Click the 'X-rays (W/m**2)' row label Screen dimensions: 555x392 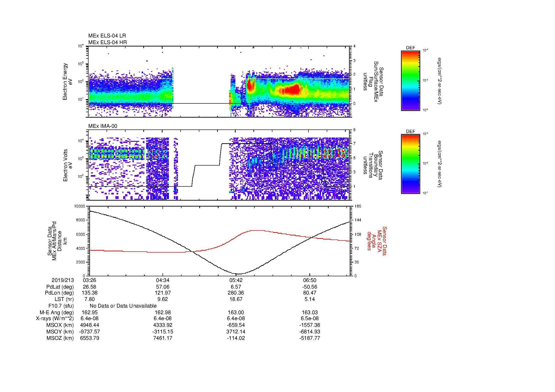55,319
